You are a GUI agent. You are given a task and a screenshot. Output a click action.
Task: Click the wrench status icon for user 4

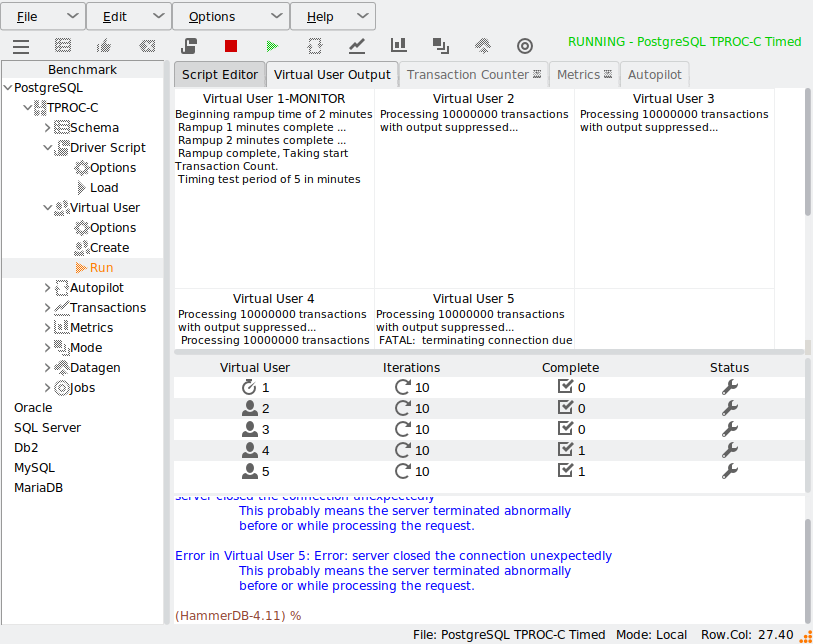click(730, 450)
